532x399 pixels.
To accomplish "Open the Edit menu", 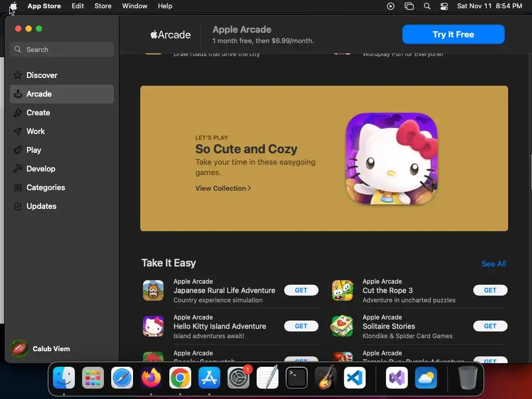I will coord(78,6).
